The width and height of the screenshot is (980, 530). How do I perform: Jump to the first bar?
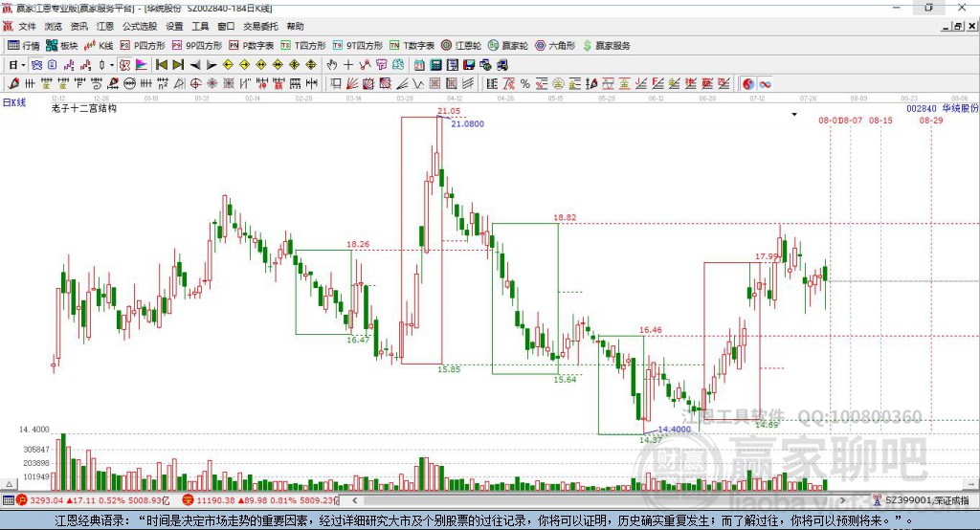coord(161,65)
